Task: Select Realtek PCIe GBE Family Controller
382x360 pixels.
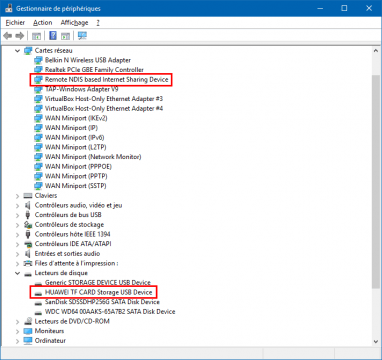Action: tap(94, 70)
